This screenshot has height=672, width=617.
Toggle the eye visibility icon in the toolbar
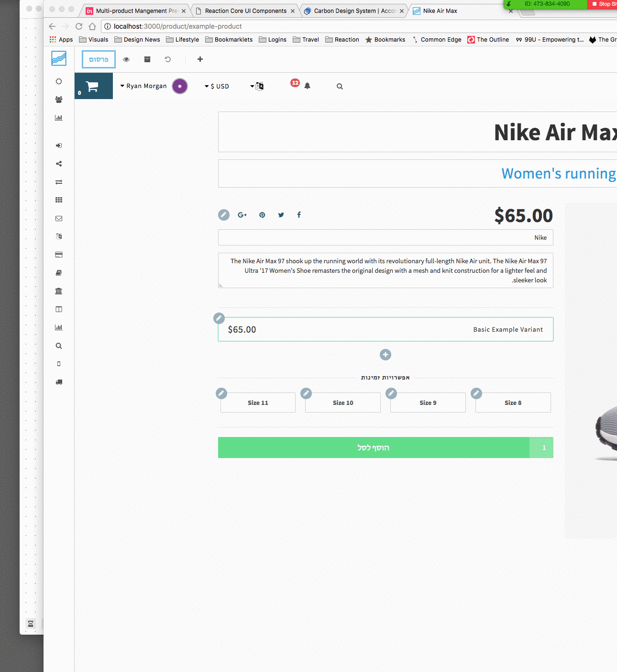126,59
